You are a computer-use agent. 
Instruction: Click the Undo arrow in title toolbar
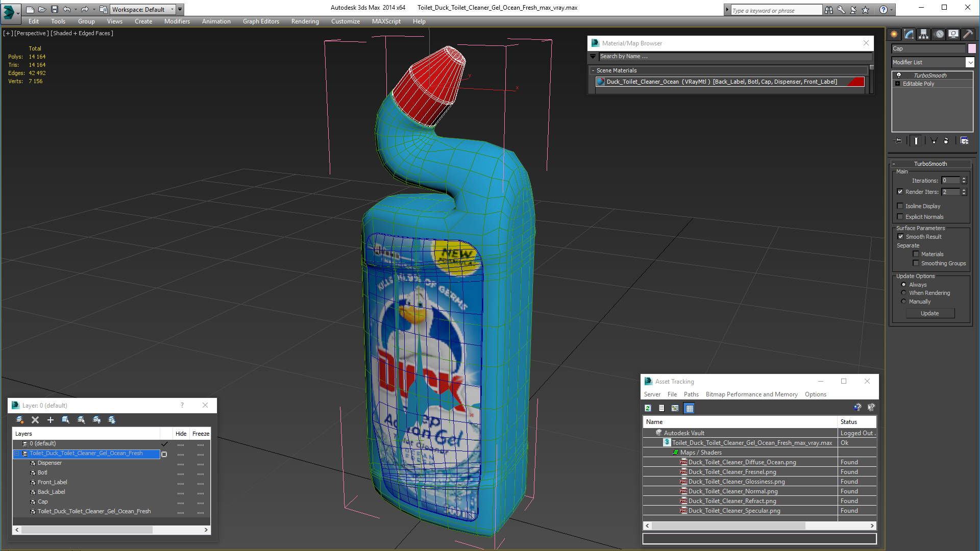coord(66,9)
